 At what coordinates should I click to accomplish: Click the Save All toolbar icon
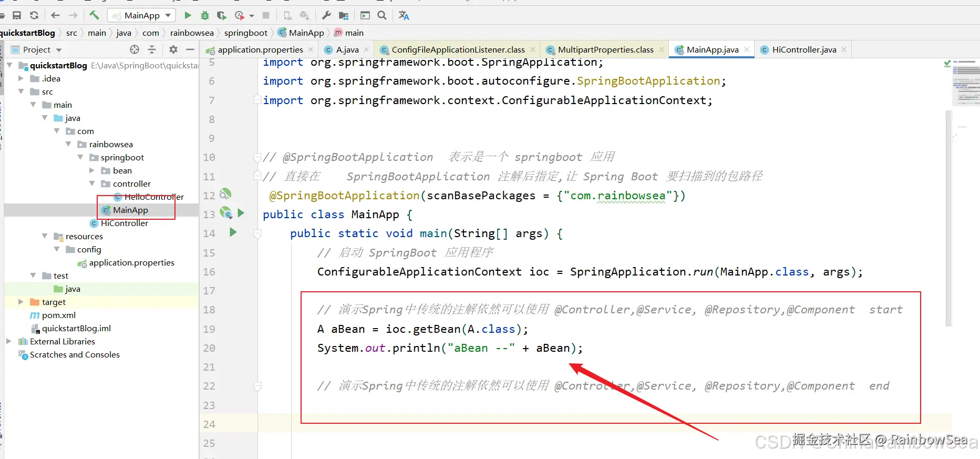[x=17, y=15]
